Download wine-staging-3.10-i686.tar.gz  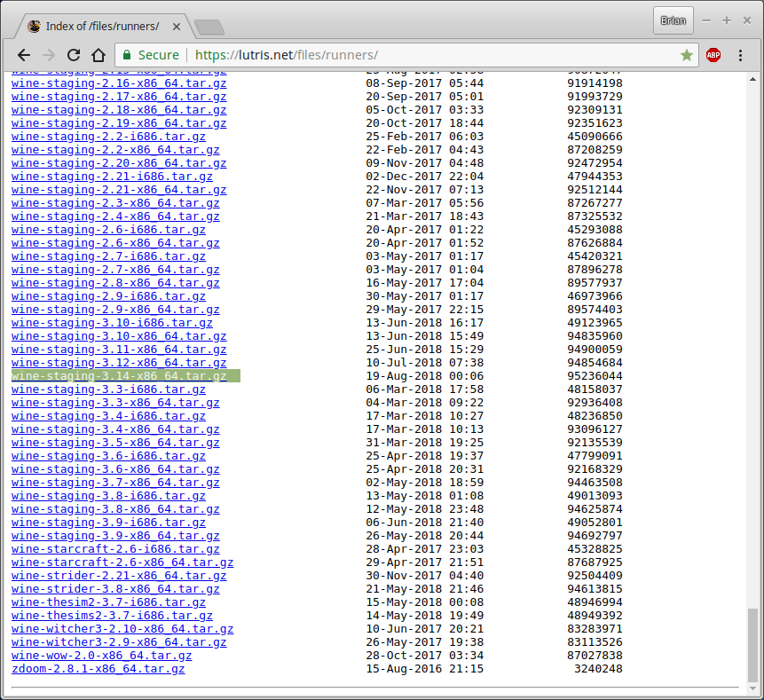[112, 323]
